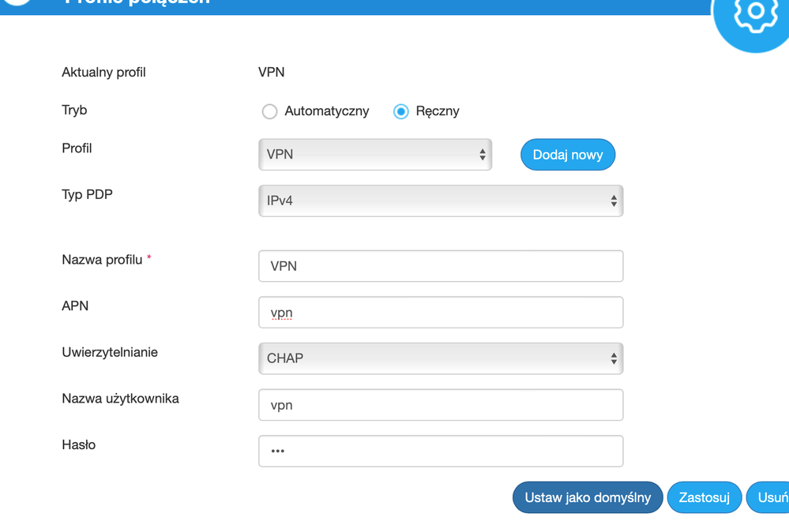
Task: Focus the Nazwa profilu text field
Action: click(441, 266)
